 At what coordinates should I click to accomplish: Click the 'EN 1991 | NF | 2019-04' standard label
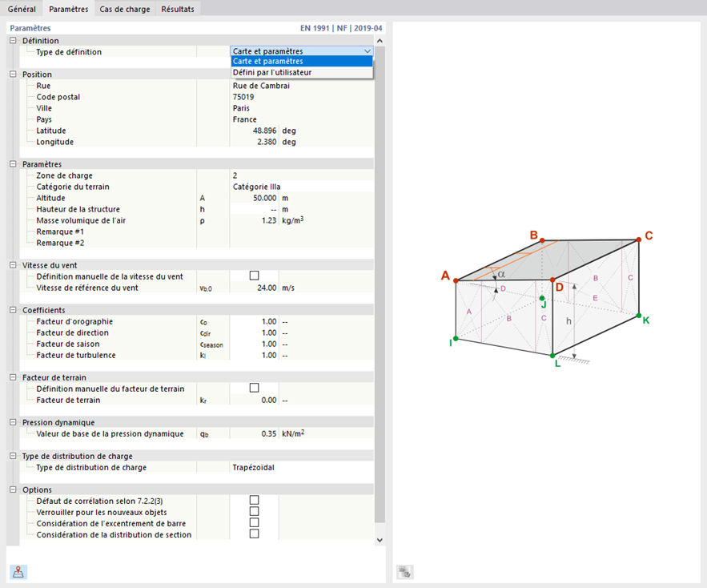(341, 28)
